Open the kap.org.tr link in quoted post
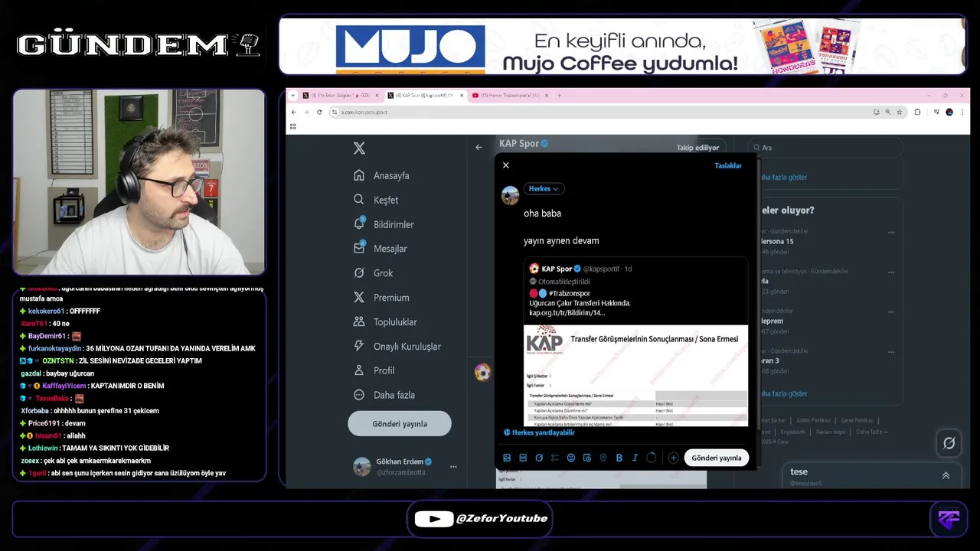 coord(567,312)
